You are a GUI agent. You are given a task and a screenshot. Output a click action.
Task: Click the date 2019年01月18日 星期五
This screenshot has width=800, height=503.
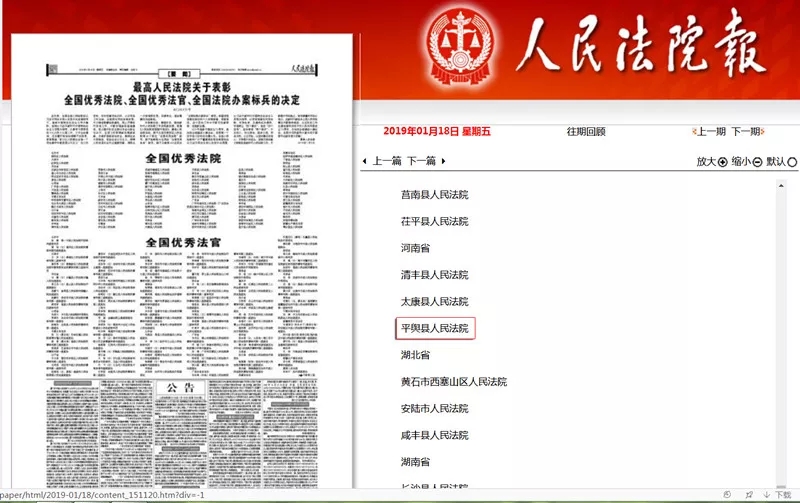point(437,132)
